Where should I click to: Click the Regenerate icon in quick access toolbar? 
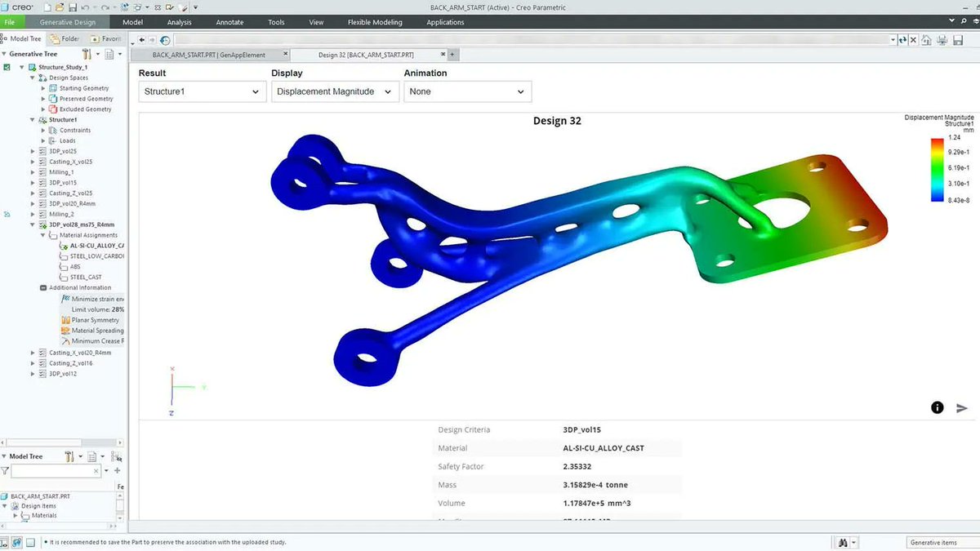pos(124,7)
